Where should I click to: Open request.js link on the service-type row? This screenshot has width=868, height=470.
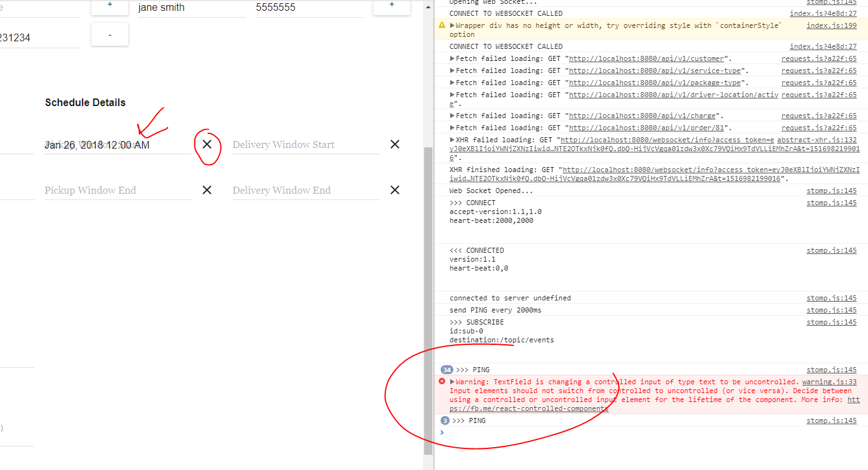pyautogui.click(x=819, y=70)
